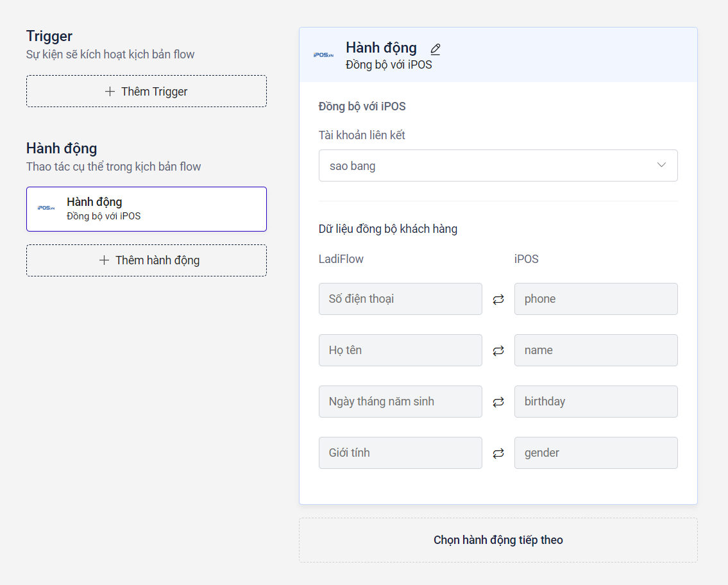Image resolution: width=728 pixels, height=585 pixels.
Task: Click the iPOS gender field
Action: point(596,453)
